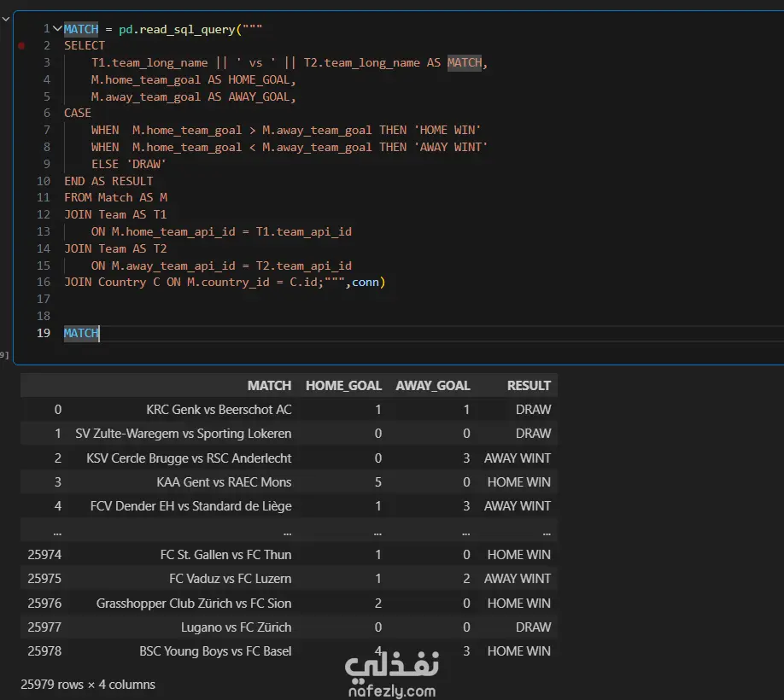Select the AWAY_GOAL column header

coord(432,386)
